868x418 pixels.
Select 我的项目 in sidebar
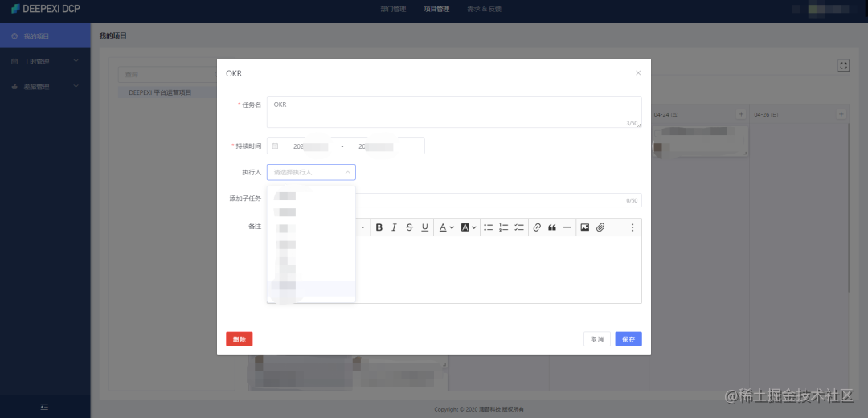[45, 36]
